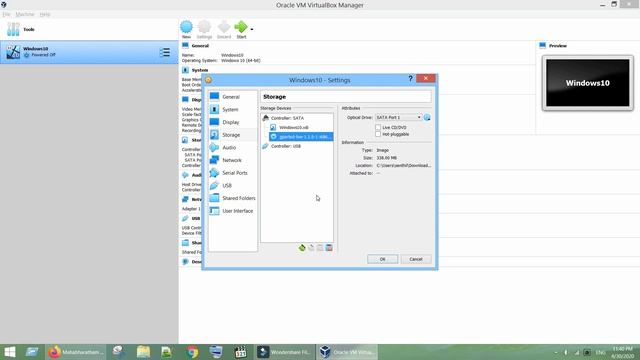Open the File menu in VirtualBox Manager
This screenshot has height=360, width=640.
[6, 14]
